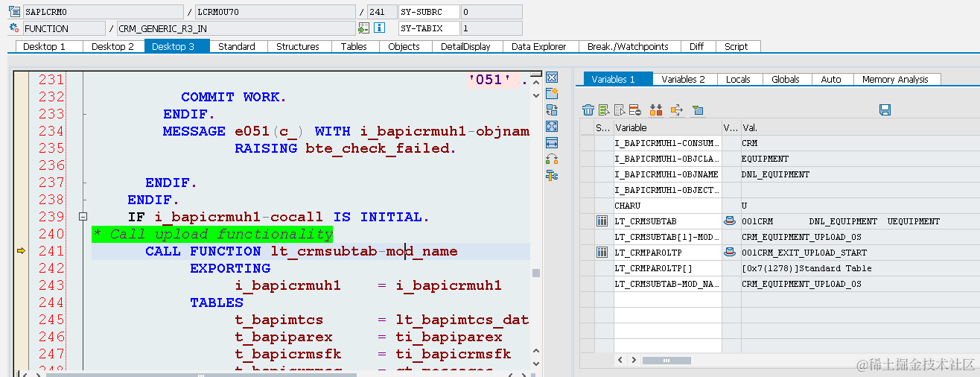Click the table icon beside LT_CRMPAR0LTP
The image size is (980, 377).
(x=602, y=253)
